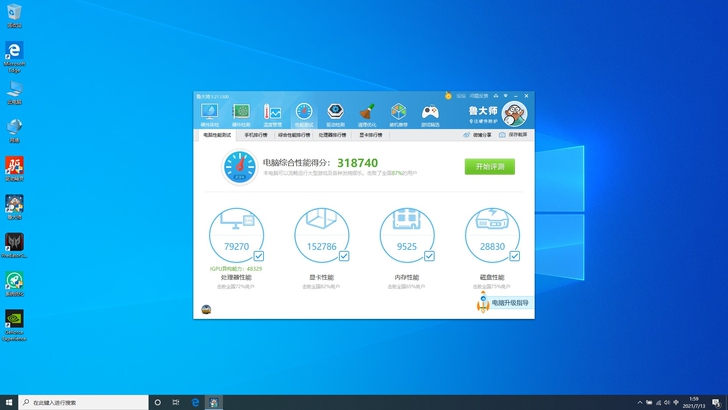Switch to the 显卡排行榜 tab
Screen dimensions: 728x410
coord(370,135)
